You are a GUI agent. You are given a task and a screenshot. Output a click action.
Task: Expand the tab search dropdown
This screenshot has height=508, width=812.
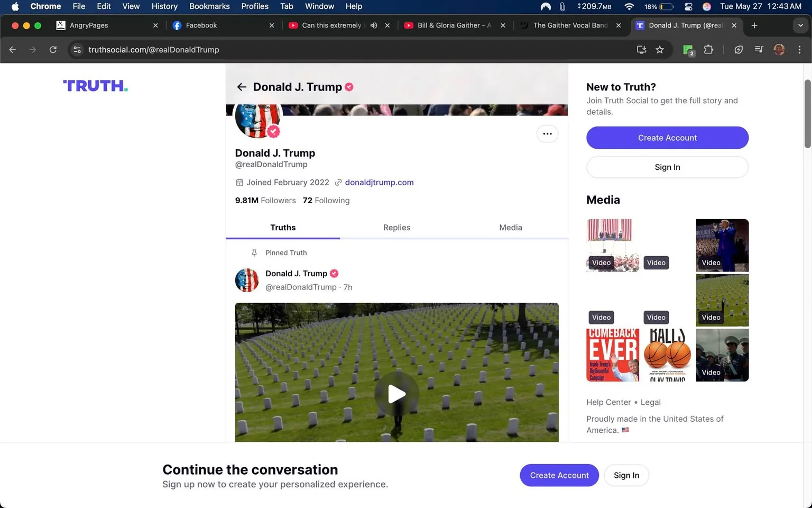[x=800, y=25]
